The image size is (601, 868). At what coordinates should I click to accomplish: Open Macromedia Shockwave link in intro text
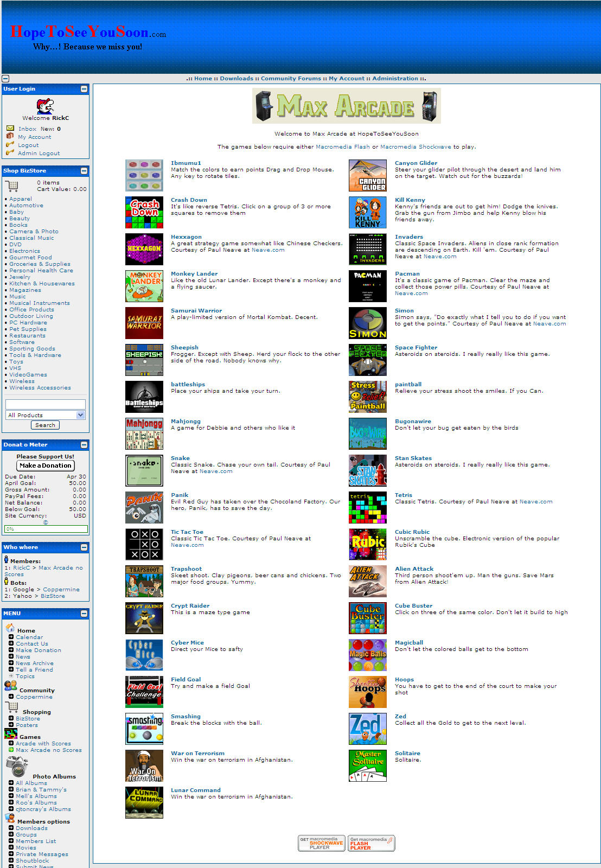pyautogui.click(x=415, y=147)
